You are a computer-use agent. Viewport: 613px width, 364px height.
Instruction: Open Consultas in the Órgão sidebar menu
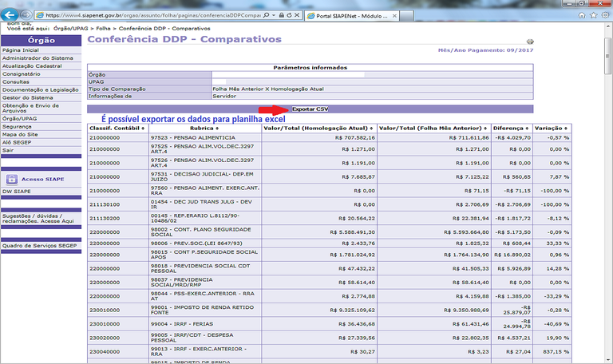[16, 81]
